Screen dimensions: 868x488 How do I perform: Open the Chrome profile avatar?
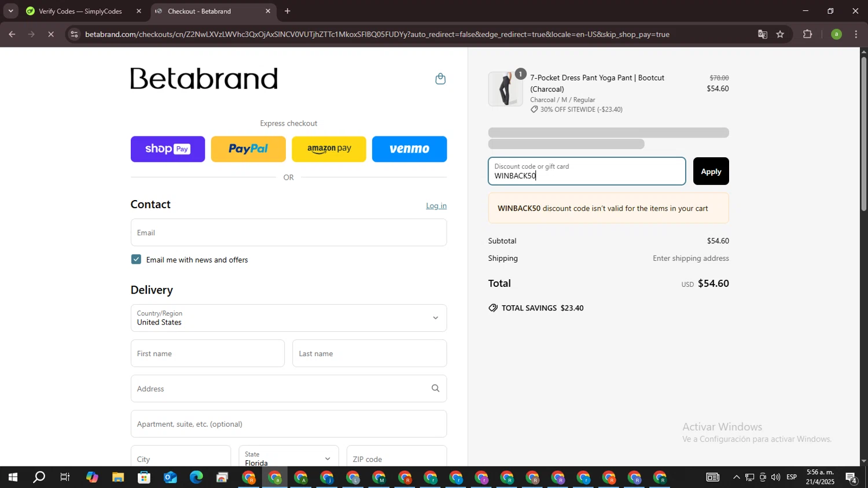pyautogui.click(x=836, y=34)
